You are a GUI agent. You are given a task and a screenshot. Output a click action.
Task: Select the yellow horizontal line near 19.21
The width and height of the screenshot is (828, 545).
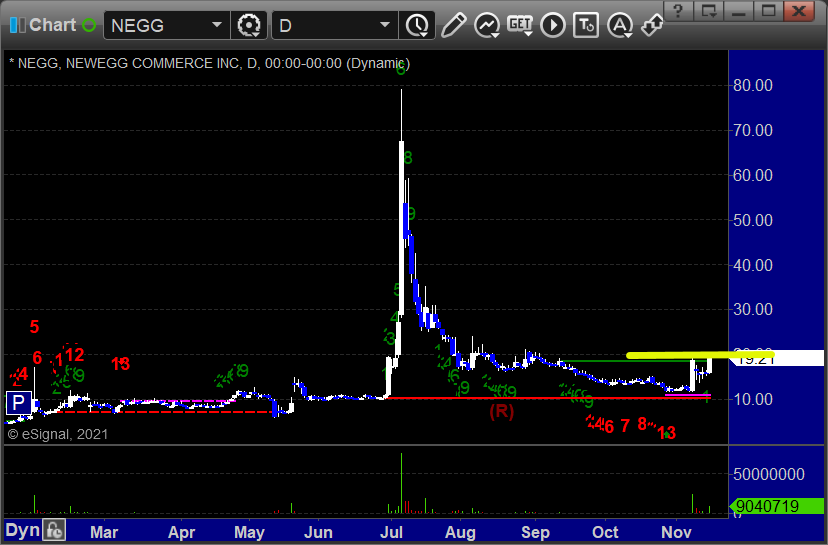click(700, 355)
